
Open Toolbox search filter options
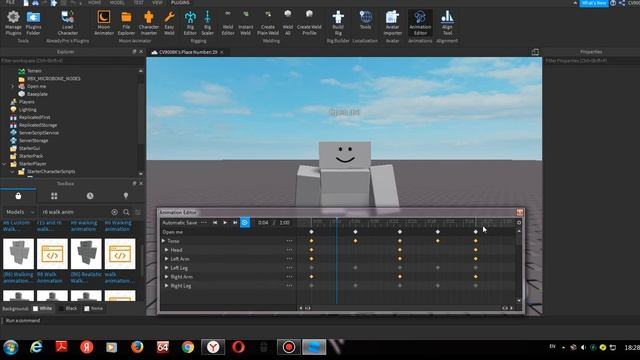tap(138, 212)
